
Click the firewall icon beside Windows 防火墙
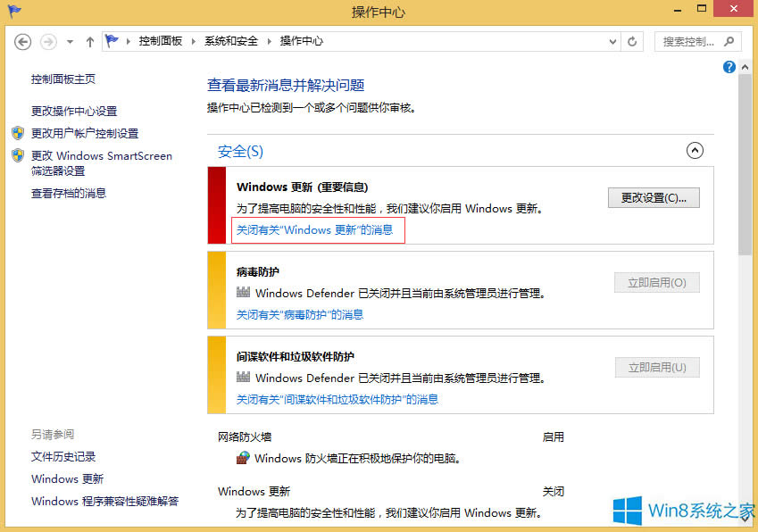pyautogui.click(x=243, y=458)
